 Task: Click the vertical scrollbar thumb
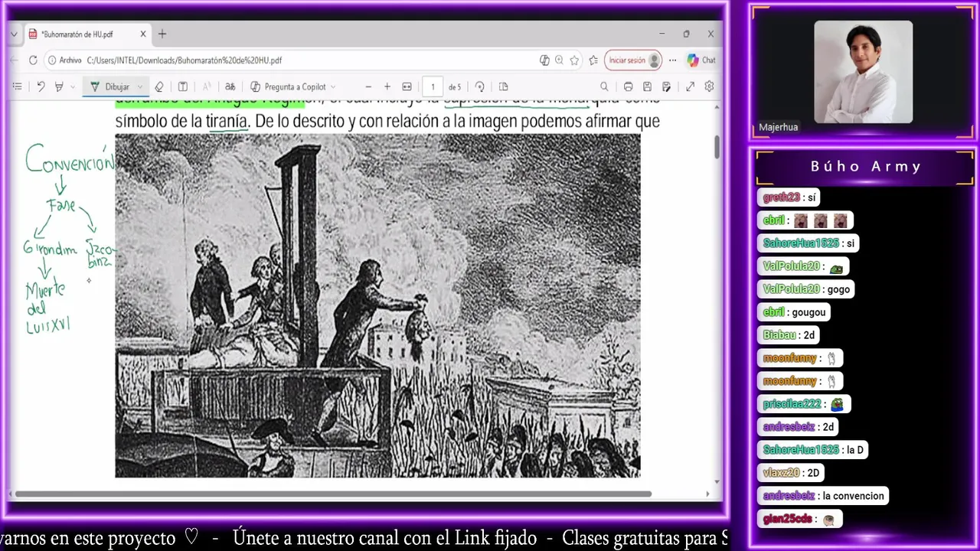click(717, 146)
